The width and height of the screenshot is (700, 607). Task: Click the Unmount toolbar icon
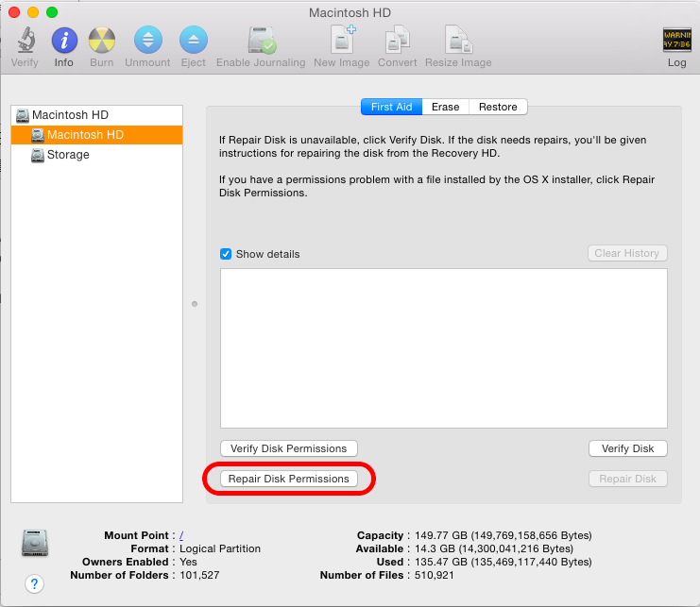pyautogui.click(x=147, y=41)
